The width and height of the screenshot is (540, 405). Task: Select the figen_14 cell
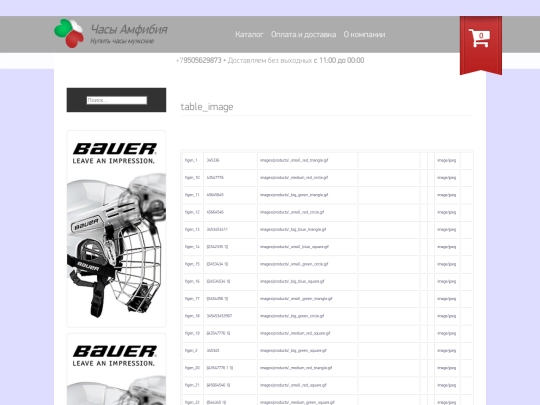point(192,247)
